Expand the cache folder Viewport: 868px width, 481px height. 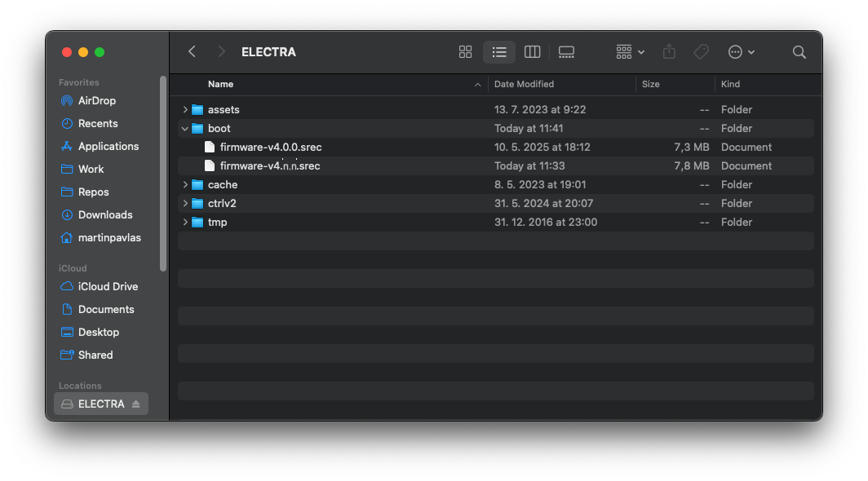(x=184, y=184)
